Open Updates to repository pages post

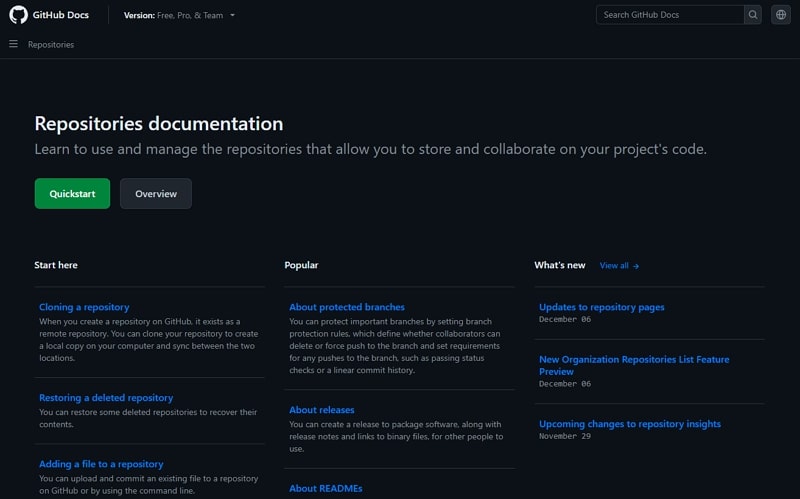(x=602, y=307)
